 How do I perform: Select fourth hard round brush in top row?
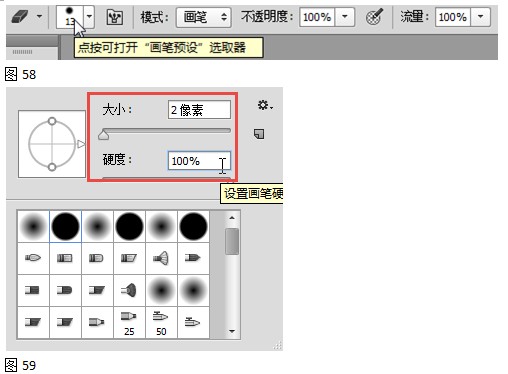coord(129,227)
